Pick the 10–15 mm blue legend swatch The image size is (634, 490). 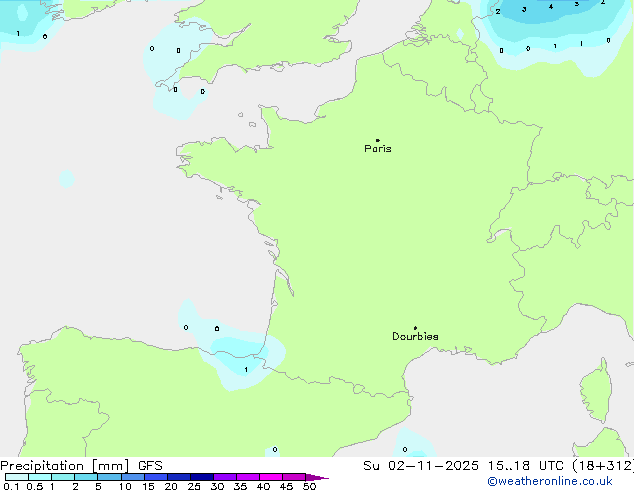click(x=132, y=477)
